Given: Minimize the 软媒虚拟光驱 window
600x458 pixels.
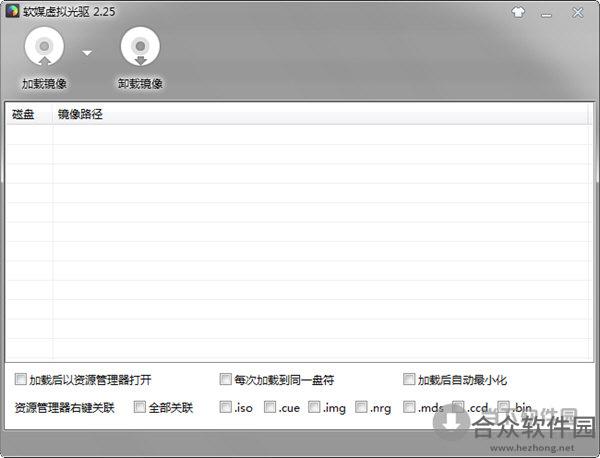Looking at the screenshot, I should click(x=546, y=15).
